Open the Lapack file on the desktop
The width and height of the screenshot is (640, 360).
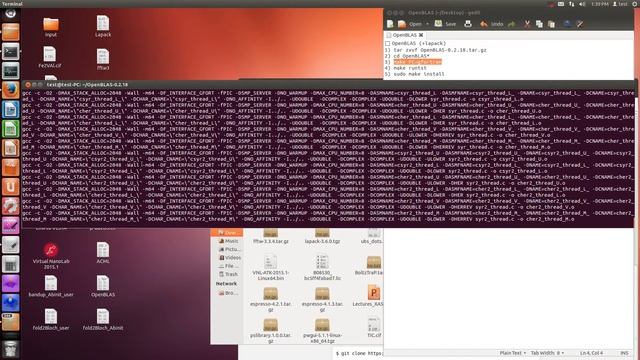click(103, 27)
